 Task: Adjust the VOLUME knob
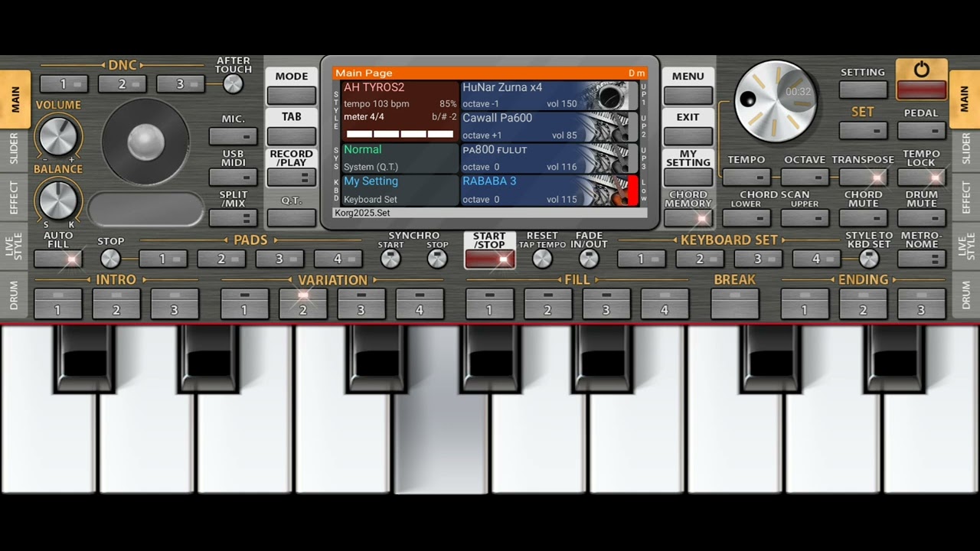tap(58, 136)
